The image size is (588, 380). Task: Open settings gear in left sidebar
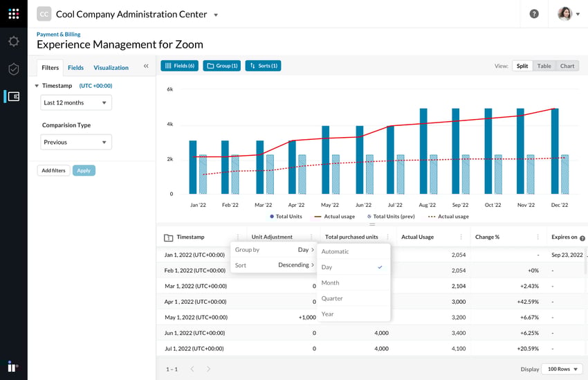click(x=13, y=42)
